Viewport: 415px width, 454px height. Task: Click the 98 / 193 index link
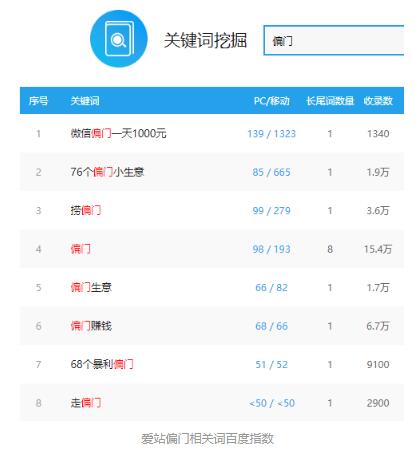[x=271, y=249]
